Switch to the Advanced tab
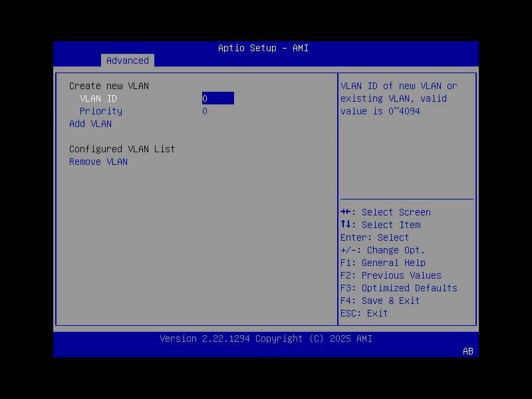532x399 pixels. [127, 61]
